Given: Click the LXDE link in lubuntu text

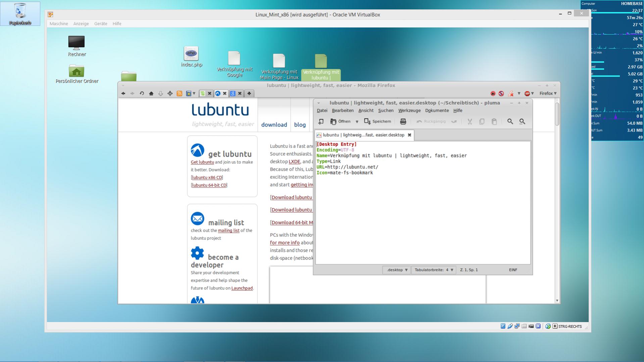Looking at the screenshot, I should [x=294, y=162].
